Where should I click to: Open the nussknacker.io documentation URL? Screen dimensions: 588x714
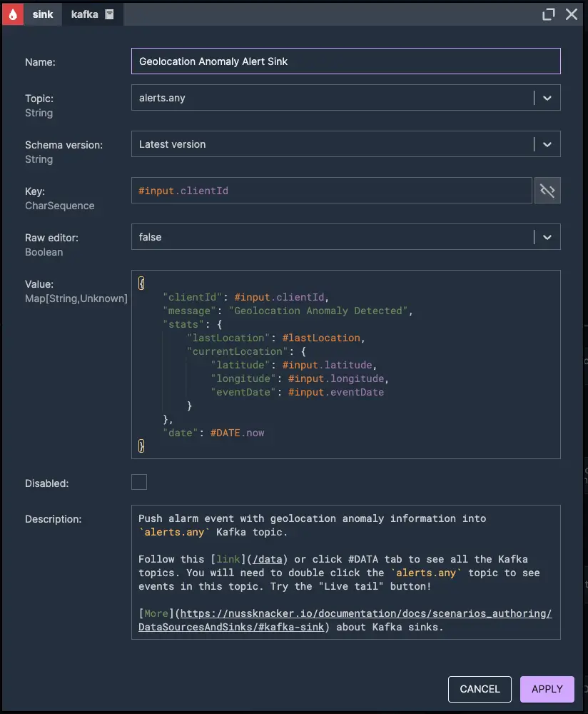345,620
